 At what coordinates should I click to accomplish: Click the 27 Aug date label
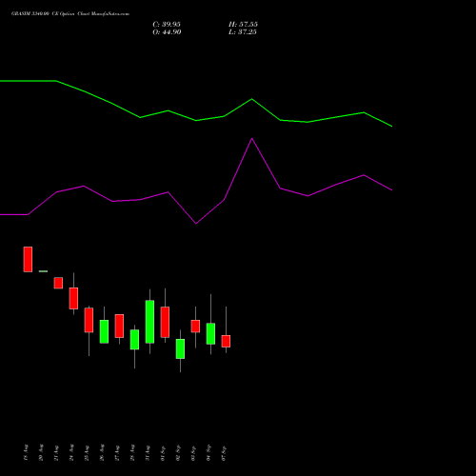117,452
